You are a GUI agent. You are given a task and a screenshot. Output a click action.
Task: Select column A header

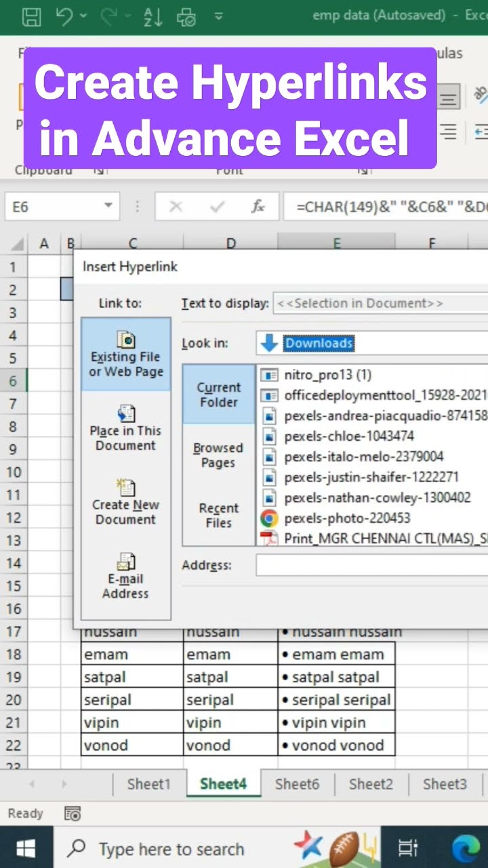point(45,243)
